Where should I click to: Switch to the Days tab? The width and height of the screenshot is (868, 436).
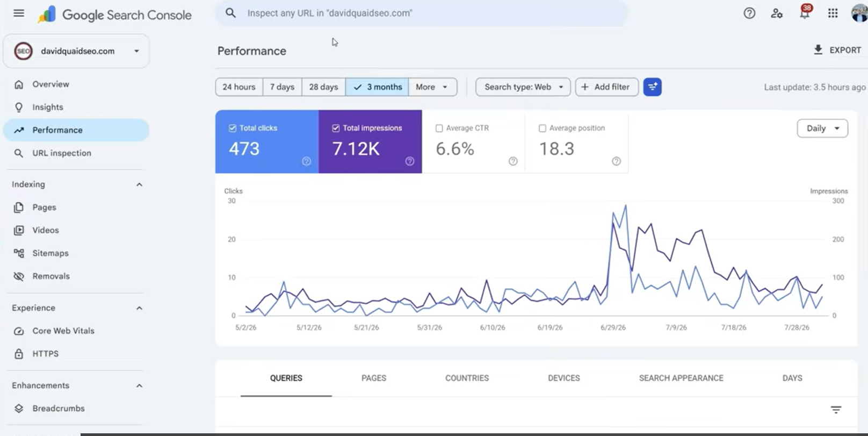click(792, 378)
